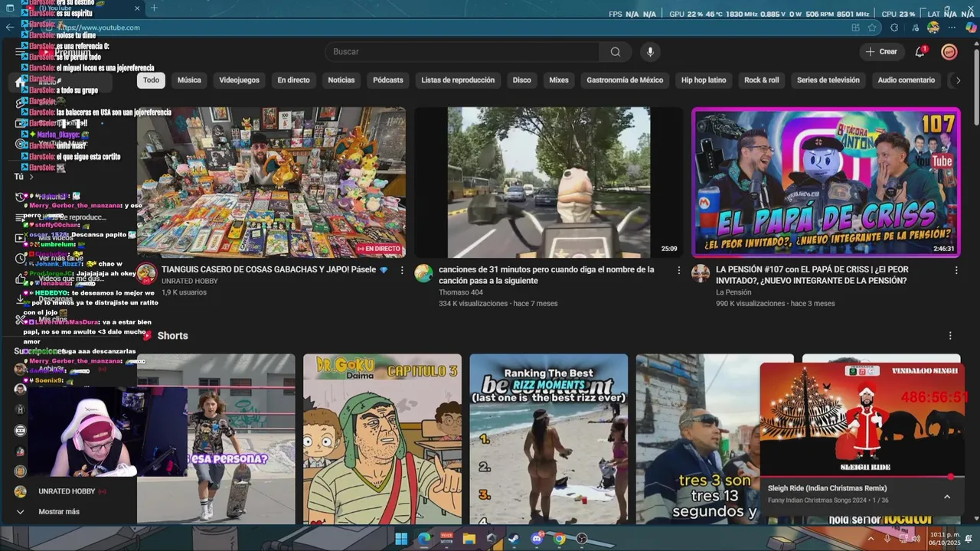Screen dimensions: 980x551
Task: Expand sidebar with Mostrar más
Action: click(59, 512)
